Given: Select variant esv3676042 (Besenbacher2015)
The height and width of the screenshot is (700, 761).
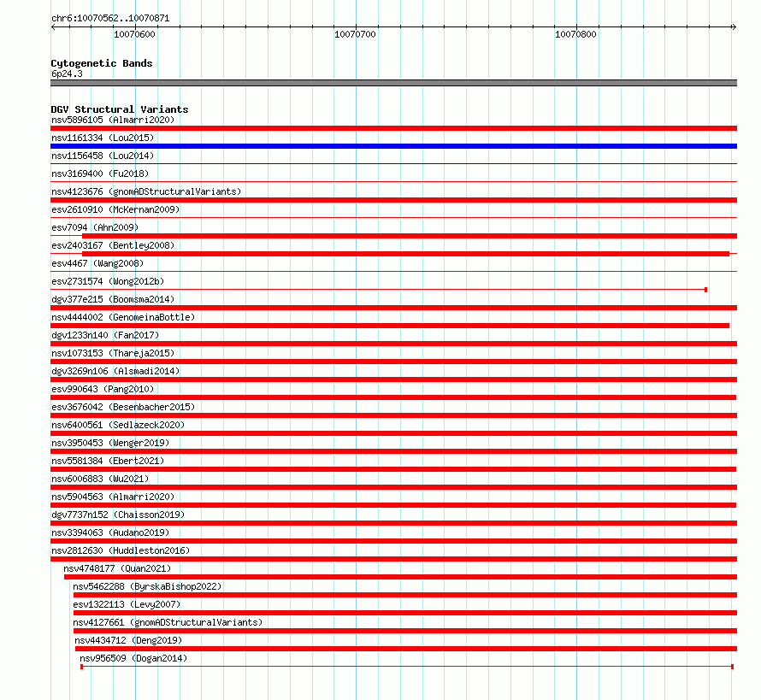Looking at the screenshot, I should click(123, 407).
